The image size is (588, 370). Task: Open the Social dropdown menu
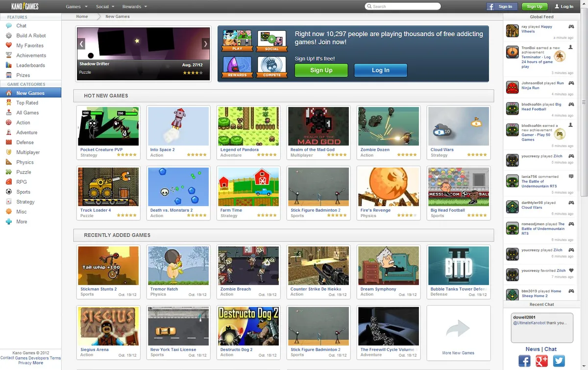click(x=104, y=6)
